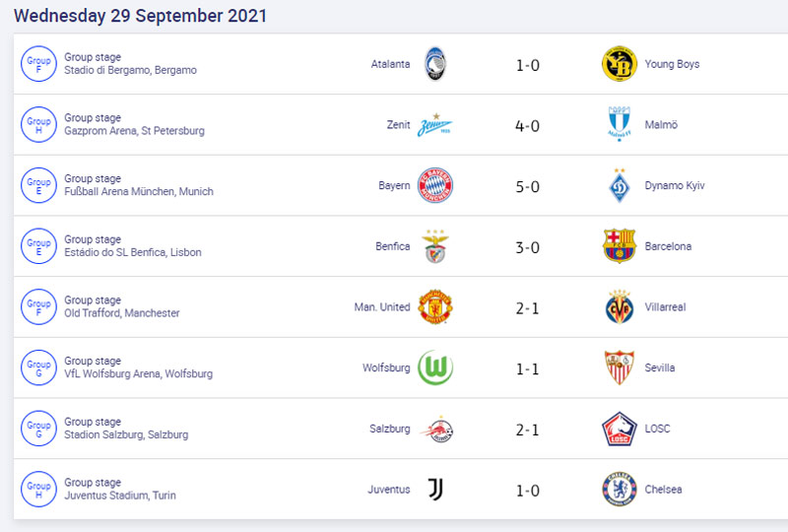This screenshot has height=532, width=788.
Task: Click the LOSC Lille badge
Action: tap(620, 429)
